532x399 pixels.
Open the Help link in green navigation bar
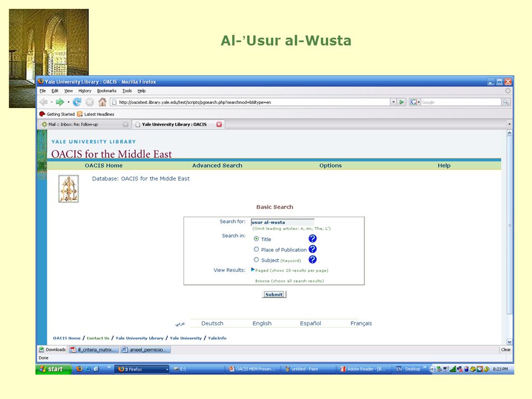pos(444,165)
